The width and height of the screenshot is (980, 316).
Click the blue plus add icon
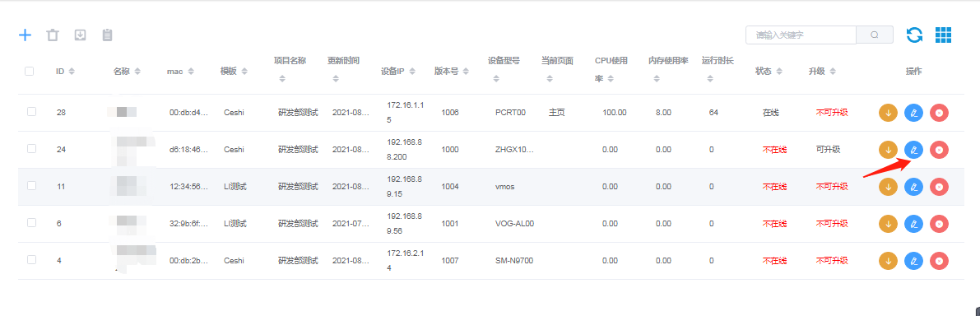[25, 35]
